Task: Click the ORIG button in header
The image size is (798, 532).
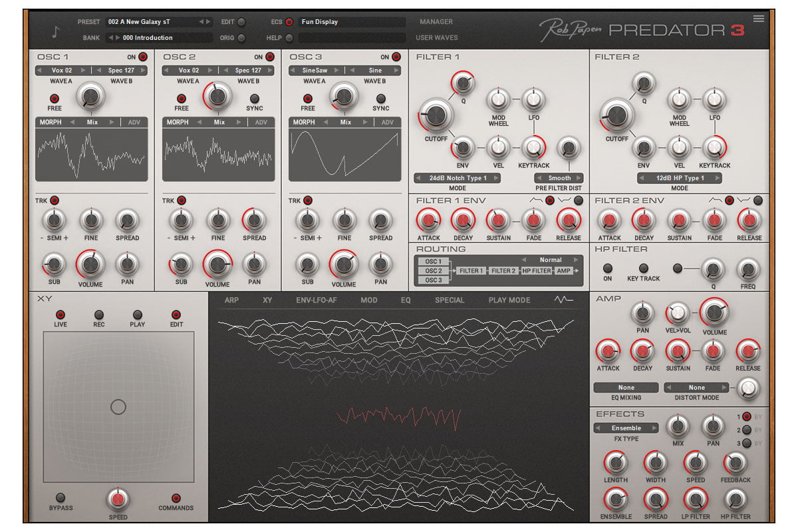Action: coord(241,38)
